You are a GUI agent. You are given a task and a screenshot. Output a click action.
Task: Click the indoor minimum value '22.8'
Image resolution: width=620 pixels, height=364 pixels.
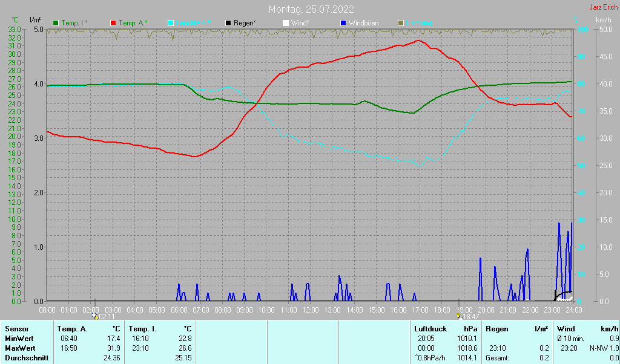[x=185, y=339]
